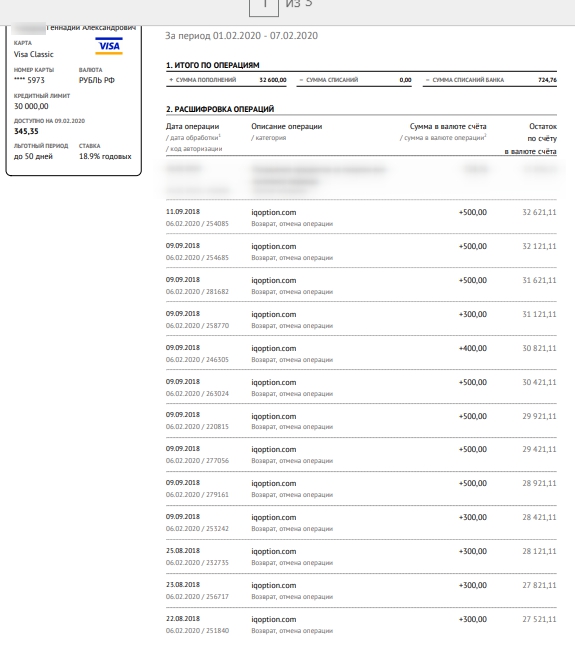Click the "Дата операции" column header

[x=192, y=126]
